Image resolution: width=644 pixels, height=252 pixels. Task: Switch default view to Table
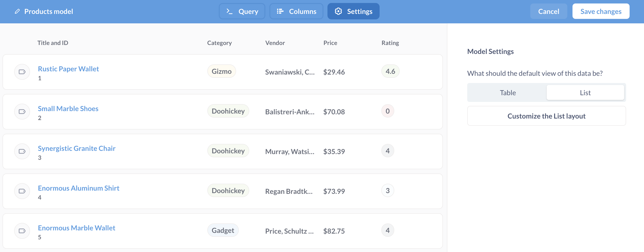coord(507,93)
